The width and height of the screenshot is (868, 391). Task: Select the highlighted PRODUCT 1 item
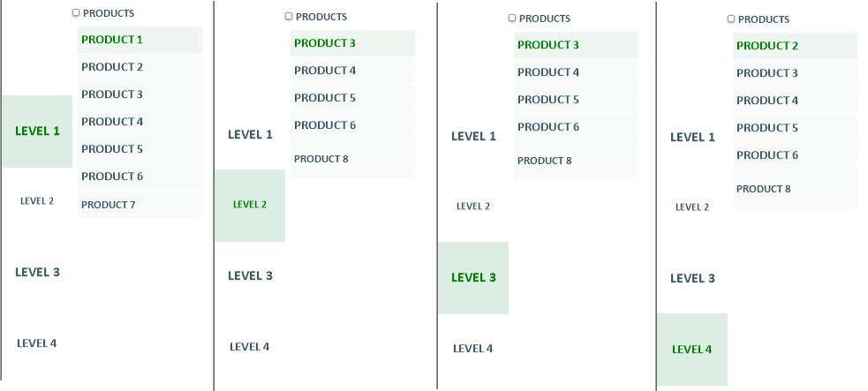[140, 40]
